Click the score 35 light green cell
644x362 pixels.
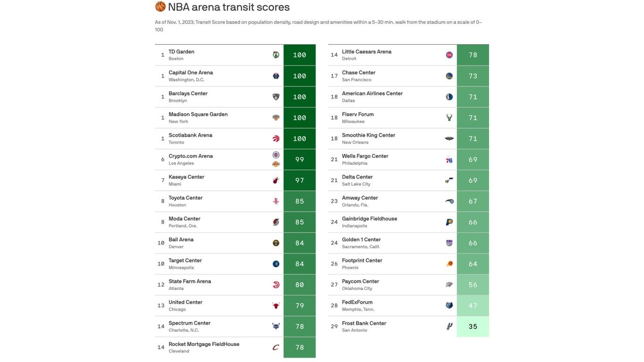[x=473, y=327]
